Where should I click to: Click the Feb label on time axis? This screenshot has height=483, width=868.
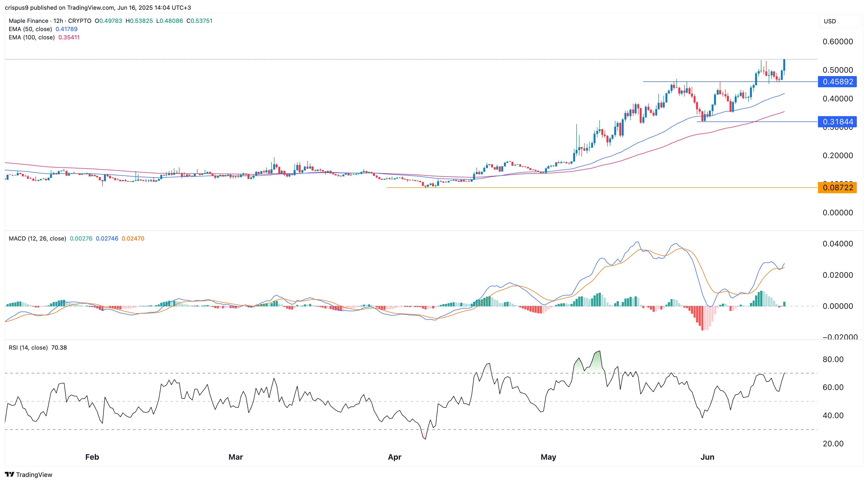click(92, 457)
